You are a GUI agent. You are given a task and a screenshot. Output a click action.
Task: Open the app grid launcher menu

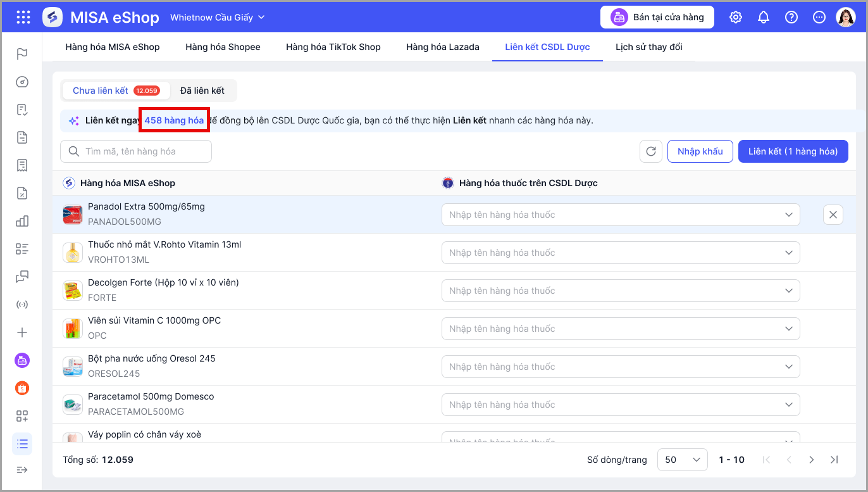(x=23, y=17)
